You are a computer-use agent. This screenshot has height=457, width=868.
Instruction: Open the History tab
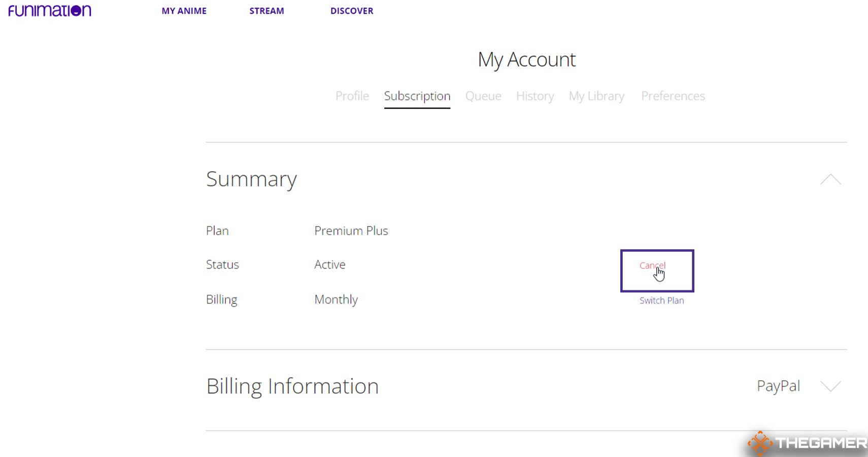tap(535, 96)
